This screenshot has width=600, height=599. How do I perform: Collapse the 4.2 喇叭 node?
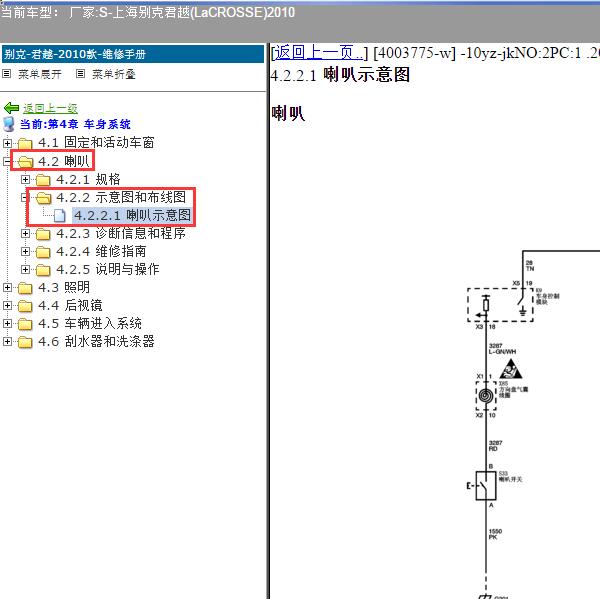tap(7, 162)
